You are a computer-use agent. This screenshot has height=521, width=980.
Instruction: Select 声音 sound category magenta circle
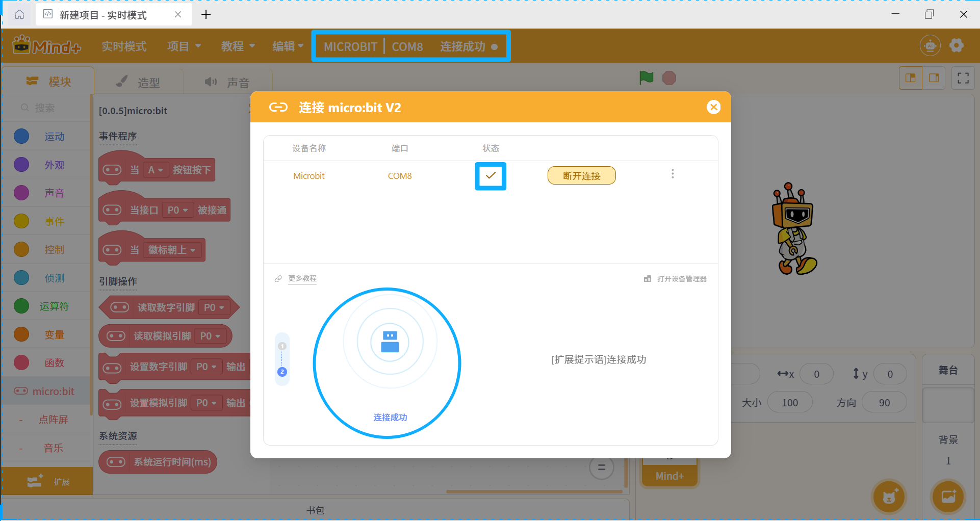pyautogui.click(x=21, y=193)
